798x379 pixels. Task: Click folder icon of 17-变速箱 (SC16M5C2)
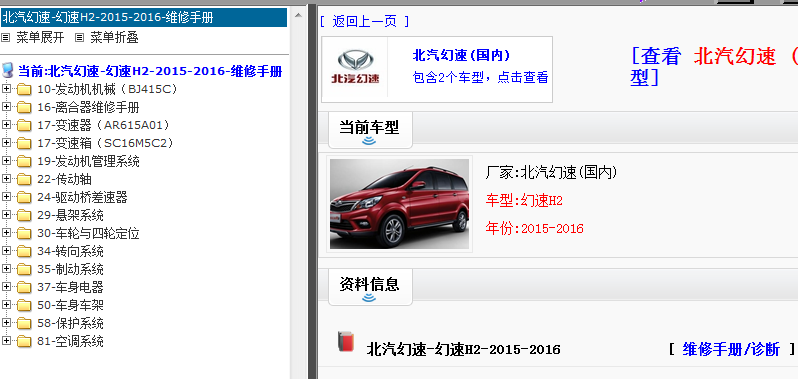click(x=24, y=144)
